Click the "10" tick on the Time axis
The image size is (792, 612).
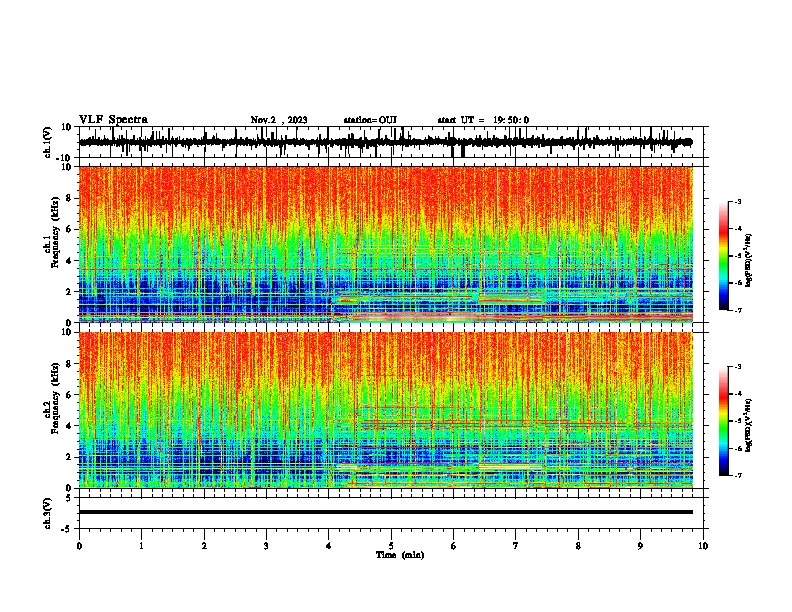coord(703,546)
